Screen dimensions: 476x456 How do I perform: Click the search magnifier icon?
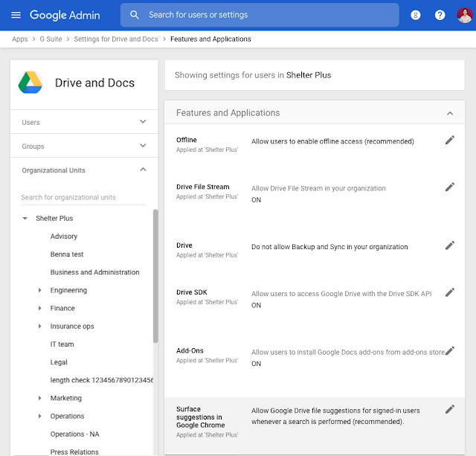(134, 15)
